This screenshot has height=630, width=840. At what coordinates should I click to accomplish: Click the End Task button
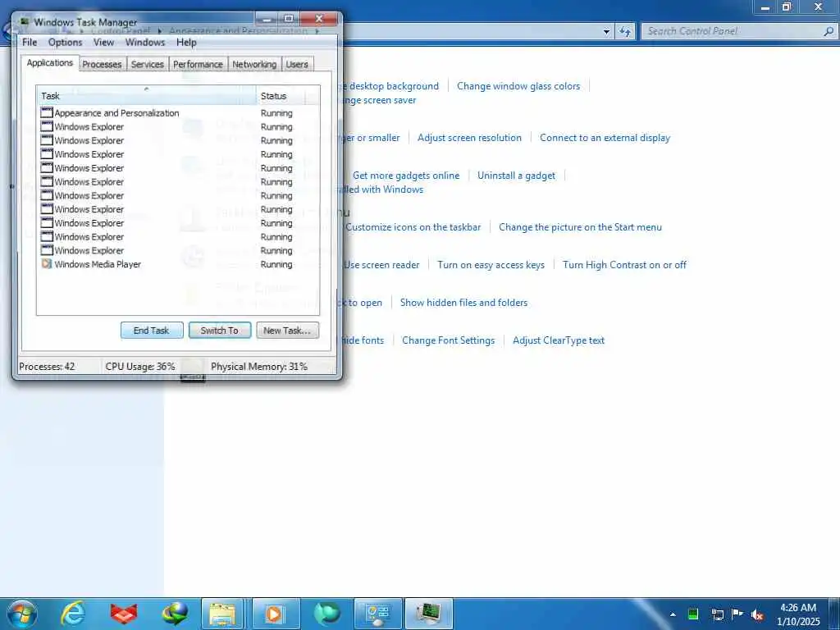[152, 331]
